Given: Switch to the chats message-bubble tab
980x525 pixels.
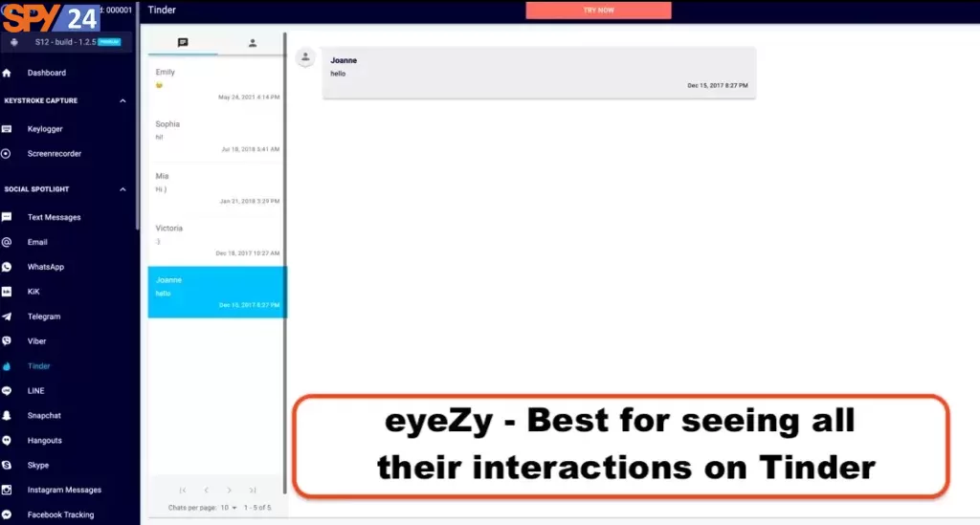Looking at the screenshot, I should point(183,42).
